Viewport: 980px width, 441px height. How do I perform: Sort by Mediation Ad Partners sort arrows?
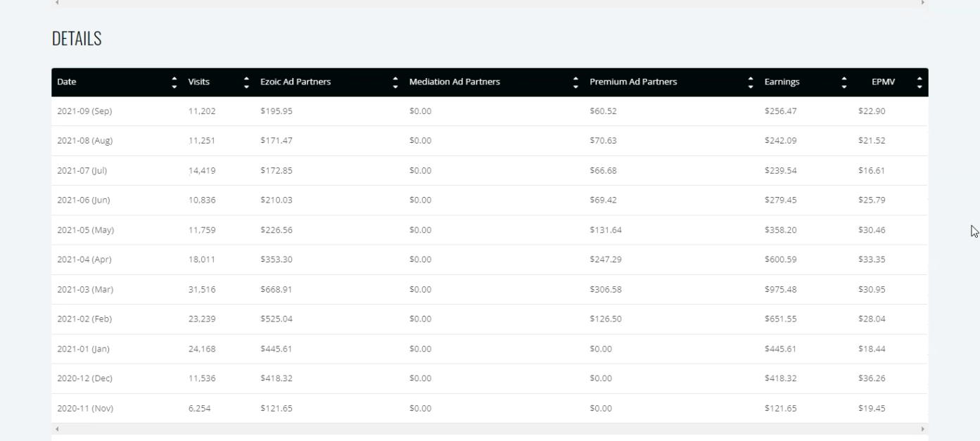coord(575,82)
